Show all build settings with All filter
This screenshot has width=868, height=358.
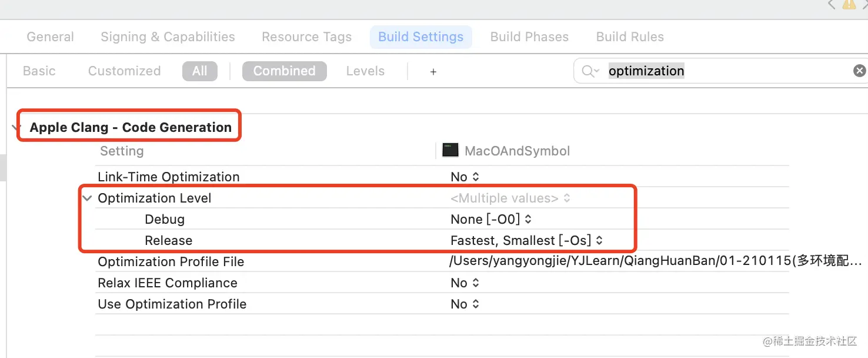click(200, 71)
